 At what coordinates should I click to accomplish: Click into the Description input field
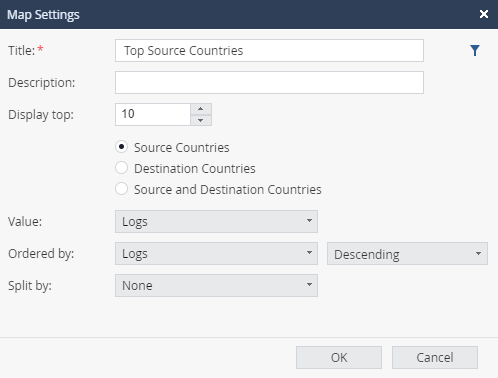269,82
